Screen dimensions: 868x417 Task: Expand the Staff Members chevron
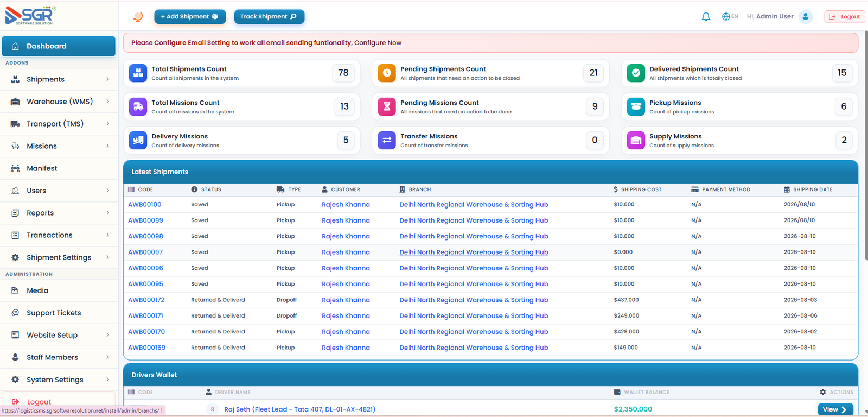(x=108, y=357)
